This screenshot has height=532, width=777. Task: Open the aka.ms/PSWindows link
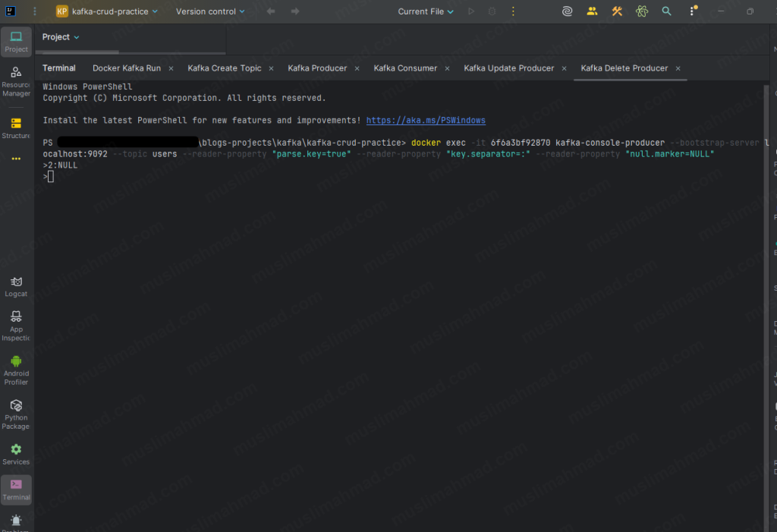(x=426, y=121)
